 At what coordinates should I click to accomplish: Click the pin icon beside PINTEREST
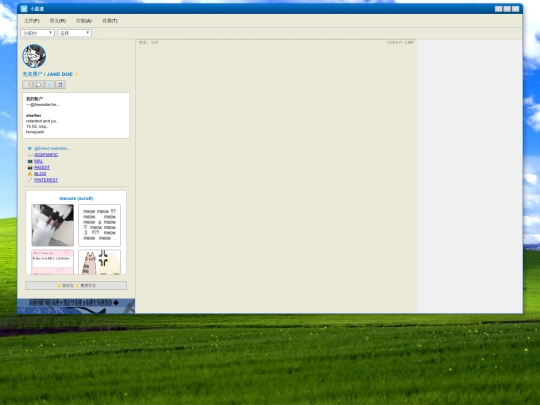30,180
